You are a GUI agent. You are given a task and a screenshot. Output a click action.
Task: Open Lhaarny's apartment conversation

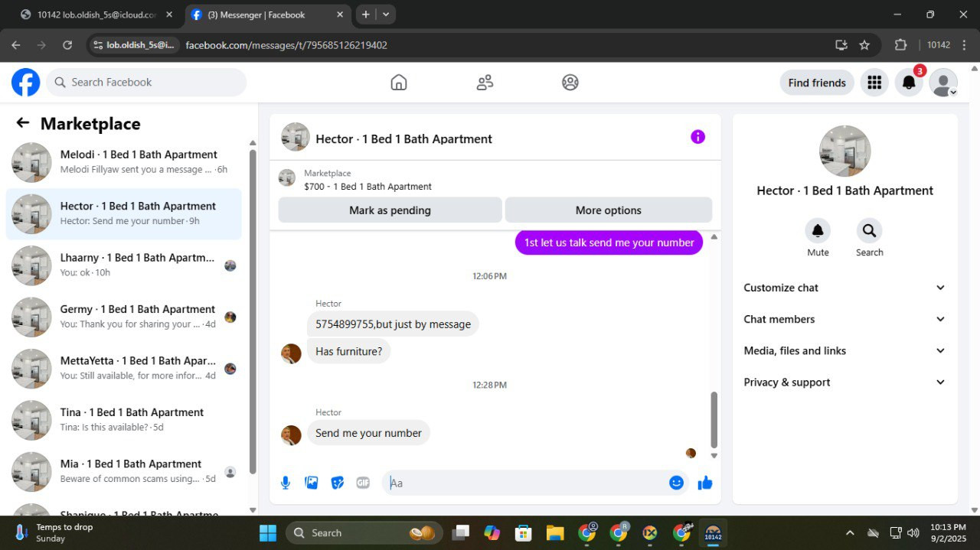pyautogui.click(x=124, y=265)
